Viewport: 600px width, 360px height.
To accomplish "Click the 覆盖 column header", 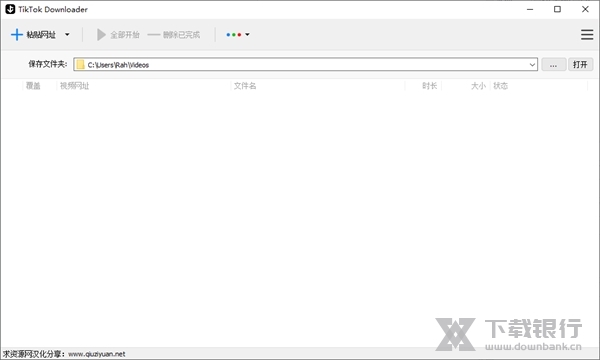I will click(33, 86).
